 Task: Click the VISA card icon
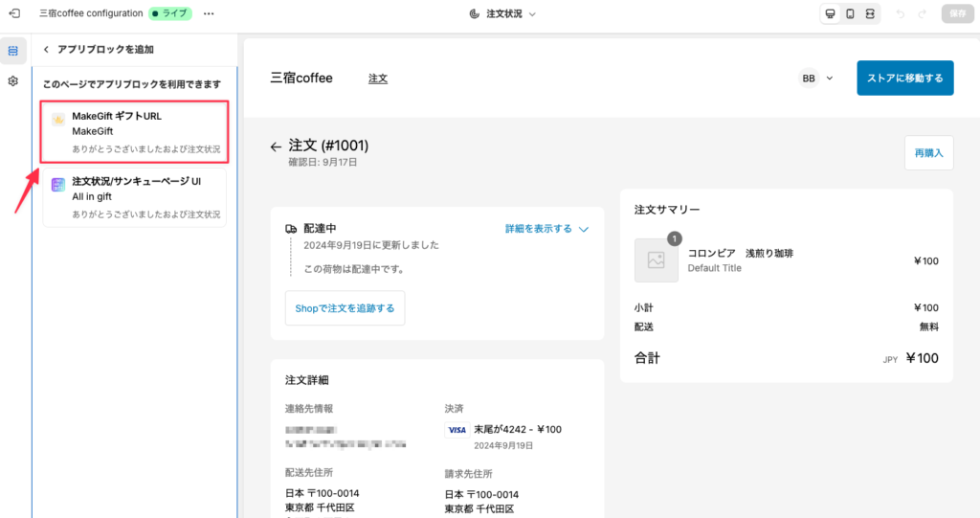point(457,430)
